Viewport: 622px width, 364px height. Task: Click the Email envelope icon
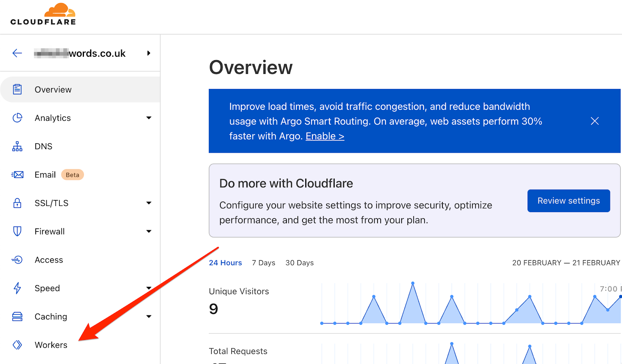point(17,175)
